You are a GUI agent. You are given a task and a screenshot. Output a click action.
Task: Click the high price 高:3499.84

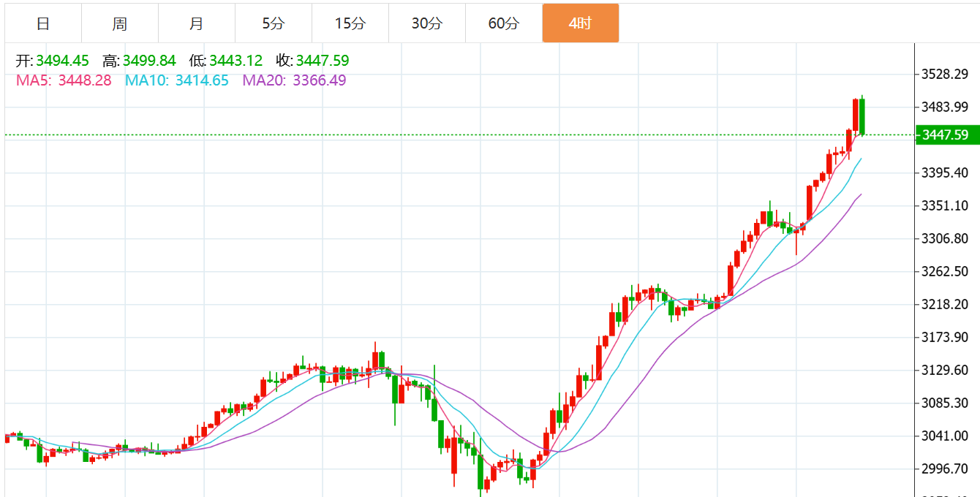139,61
